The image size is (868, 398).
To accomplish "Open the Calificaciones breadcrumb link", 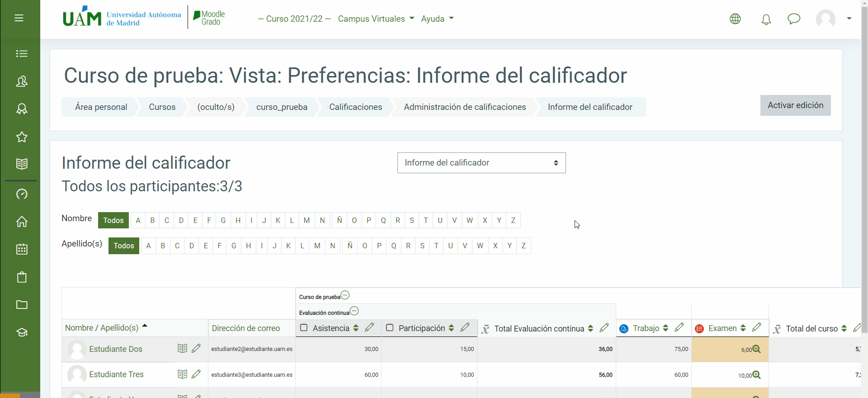I will [355, 107].
